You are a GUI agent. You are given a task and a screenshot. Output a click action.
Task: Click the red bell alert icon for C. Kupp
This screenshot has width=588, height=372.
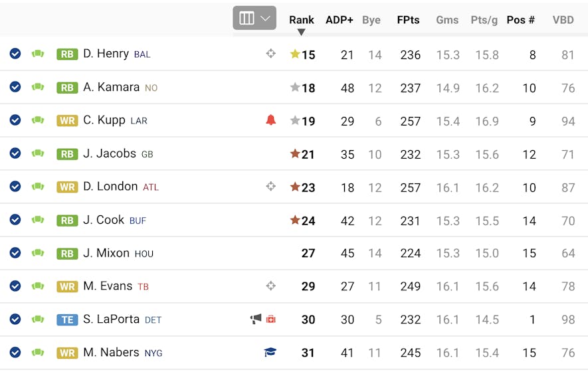pyautogui.click(x=271, y=120)
